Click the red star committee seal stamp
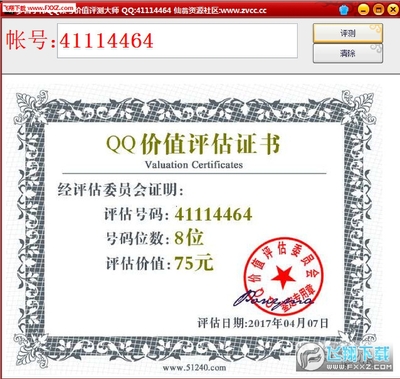400x379 pixels. click(x=283, y=276)
